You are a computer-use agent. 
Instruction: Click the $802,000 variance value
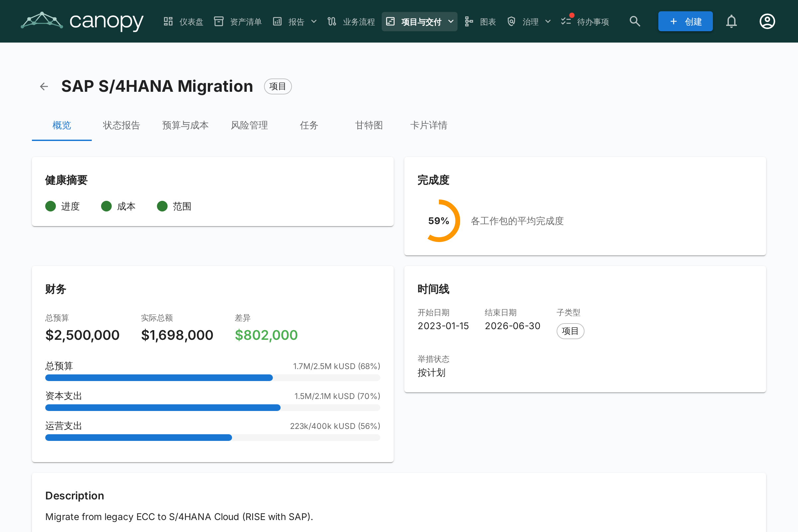click(266, 335)
